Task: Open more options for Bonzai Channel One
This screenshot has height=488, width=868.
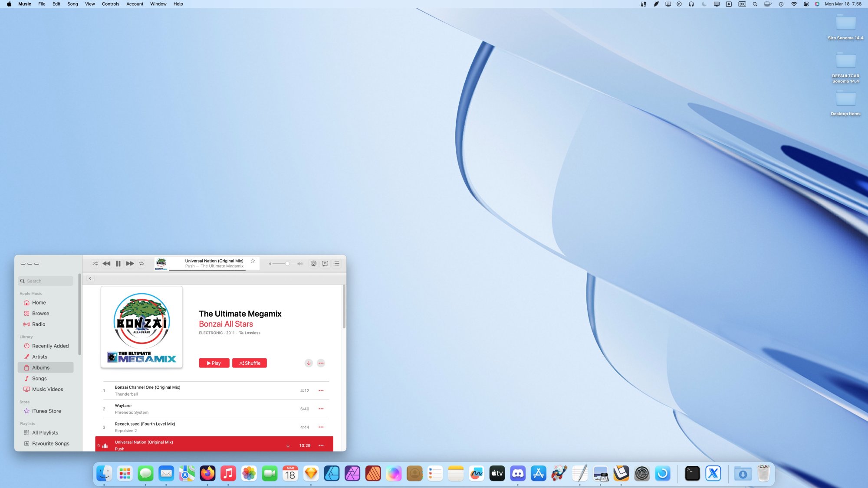Action: tap(321, 390)
